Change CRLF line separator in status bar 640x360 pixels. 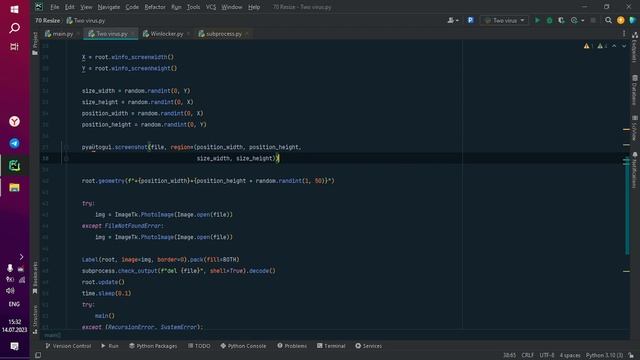[x=527, y=356]
